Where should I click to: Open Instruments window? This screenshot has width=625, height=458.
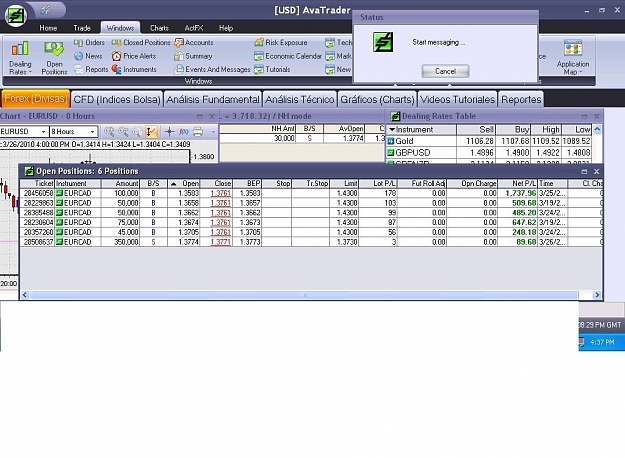point(134,69)
